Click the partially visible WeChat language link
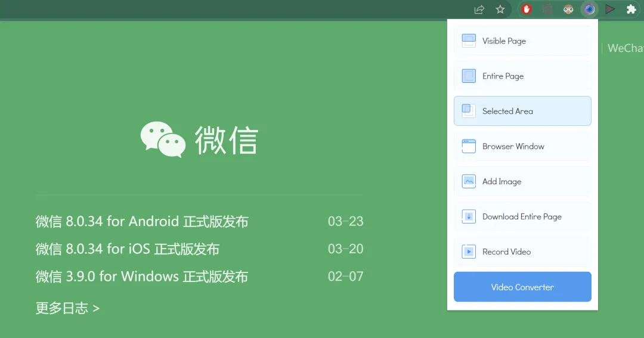 pos(626,48)
